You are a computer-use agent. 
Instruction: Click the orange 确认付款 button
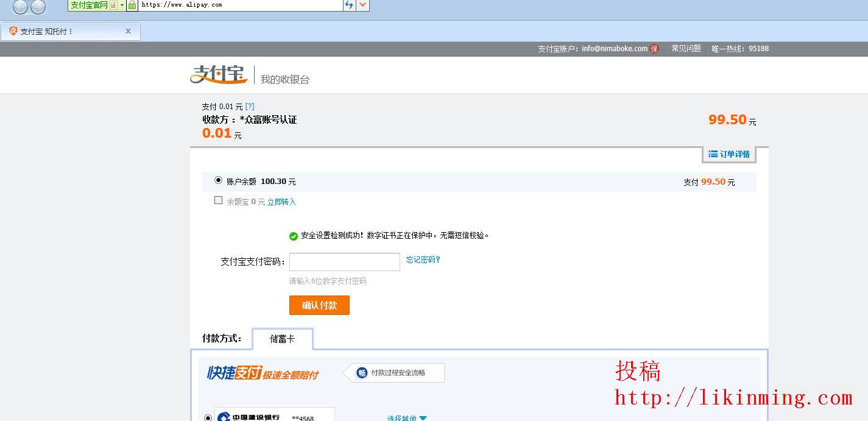pyautogui.click(x=319, y=305)
